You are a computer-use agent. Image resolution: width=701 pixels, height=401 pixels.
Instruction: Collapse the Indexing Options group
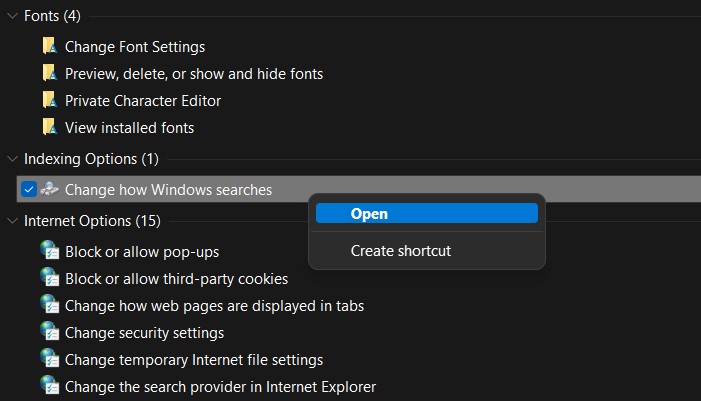[12, 158]
